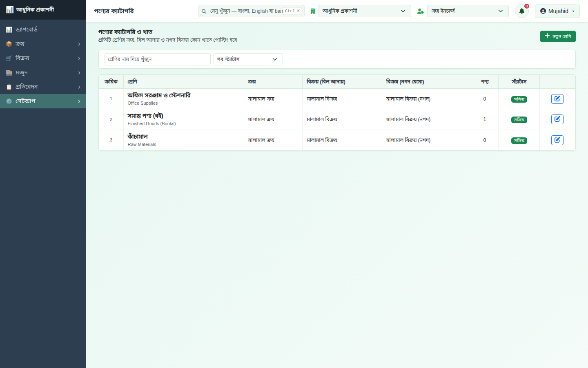Edit the সমাপ্ত পণ্য (বই) row
The width and height of the screenshot is (588, 368).
pos(557,119)
